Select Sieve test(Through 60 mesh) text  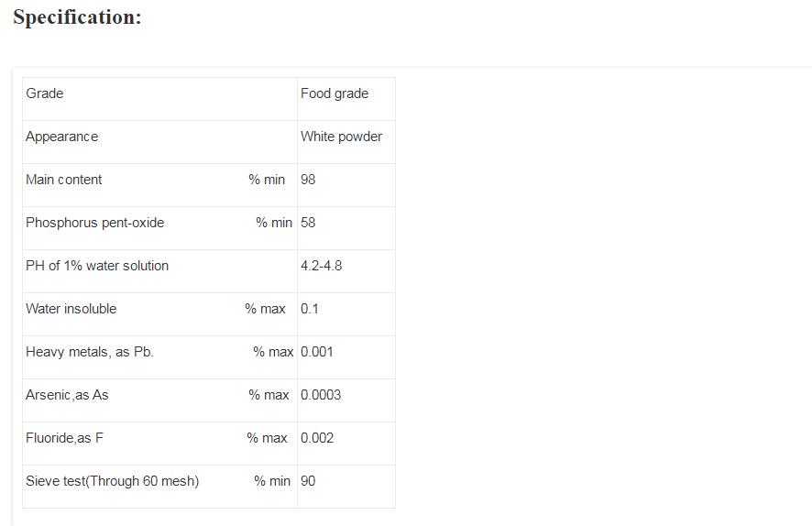pyautogui.click(x=113, y=481)
